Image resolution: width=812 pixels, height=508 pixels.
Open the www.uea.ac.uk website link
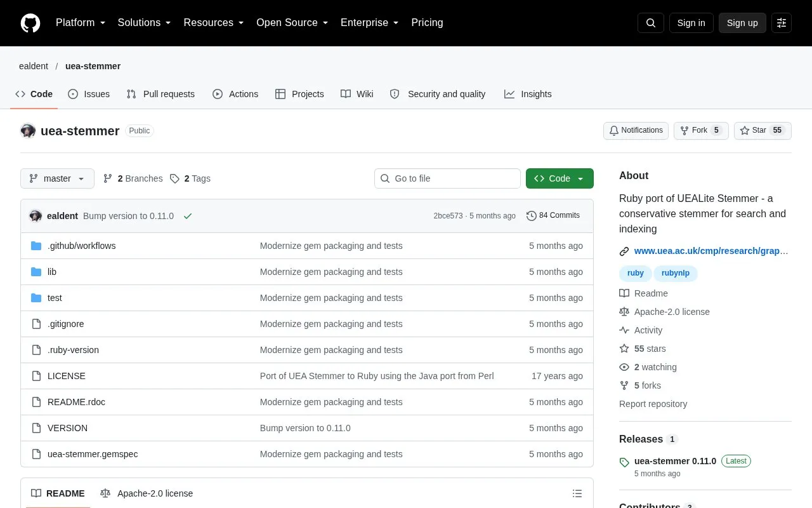(x=711, y=251)
